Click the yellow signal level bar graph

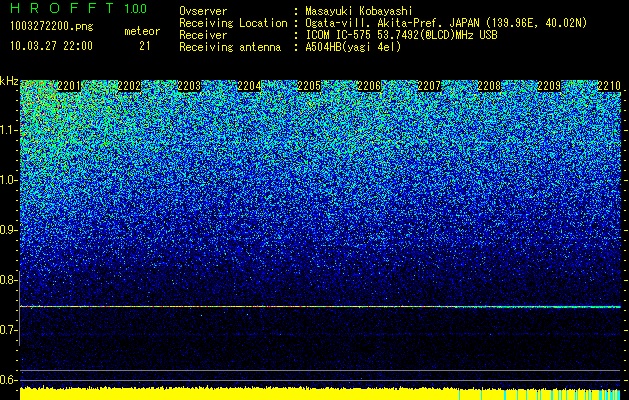320,394
